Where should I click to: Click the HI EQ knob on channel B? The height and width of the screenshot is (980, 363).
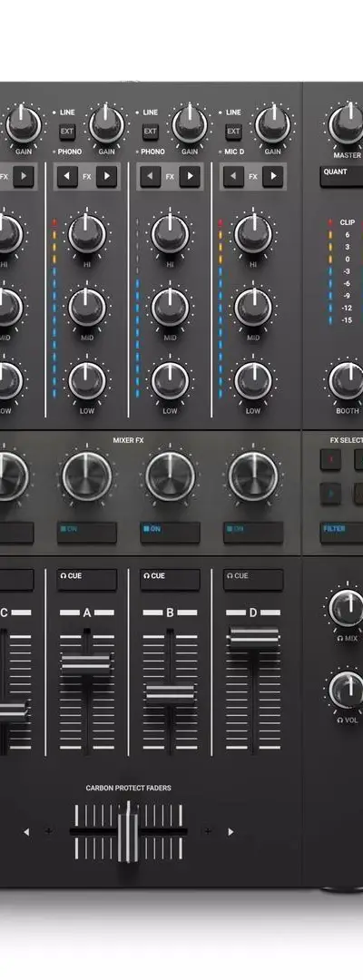pyautogui.click(x=170, y=234)
